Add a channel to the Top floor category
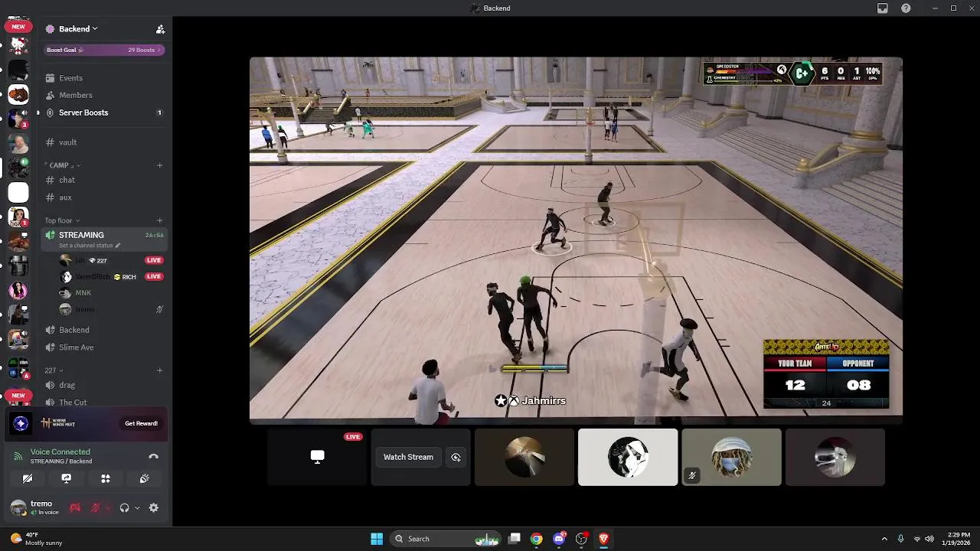This screenshot has height=551, width=980. [x=159, y=220]
